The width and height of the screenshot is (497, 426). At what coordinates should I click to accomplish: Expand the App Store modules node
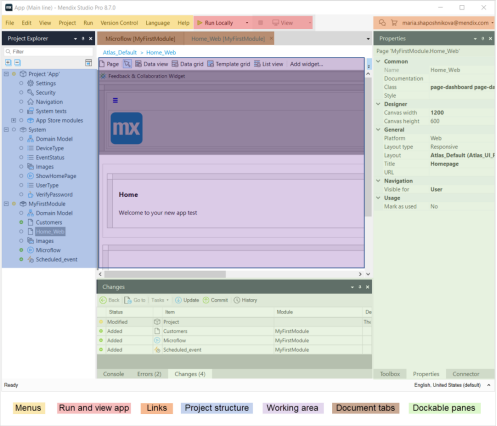tap(13, 120)
